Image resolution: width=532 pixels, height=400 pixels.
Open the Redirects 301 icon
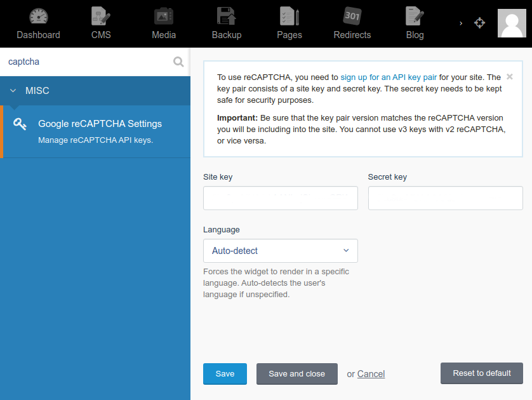point(352,16)
